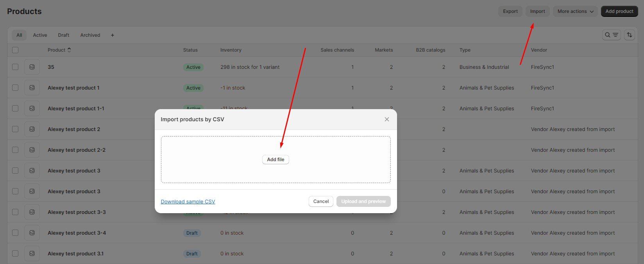Screen dimensions: 644x264
Task: Click image placeholder for Alexey test product 1
Action: 32,88
